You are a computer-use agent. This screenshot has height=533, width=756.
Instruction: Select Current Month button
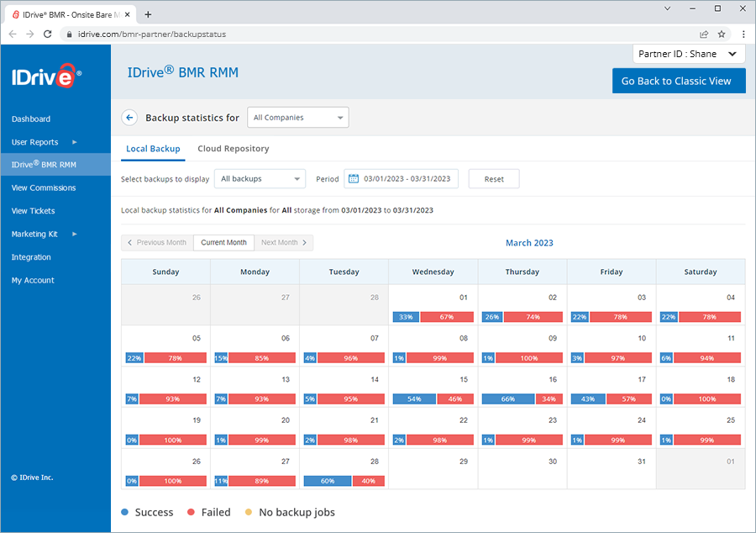[x=223, y=243]
